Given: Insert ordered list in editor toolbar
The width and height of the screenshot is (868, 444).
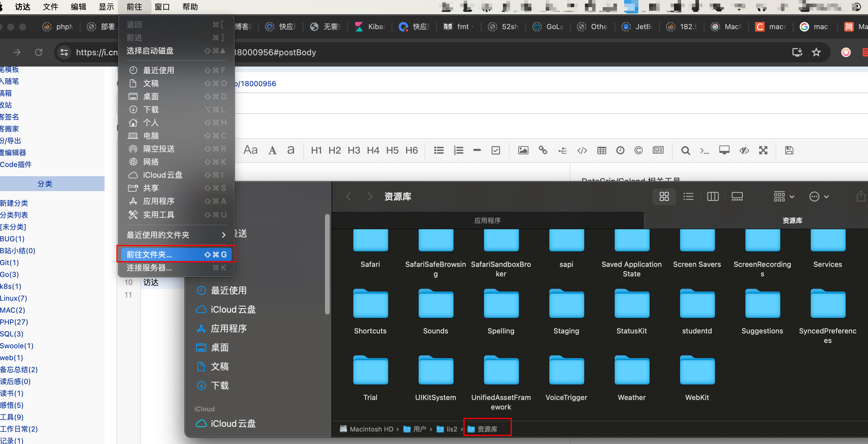Looking at the screenshot, I should 458,150.
